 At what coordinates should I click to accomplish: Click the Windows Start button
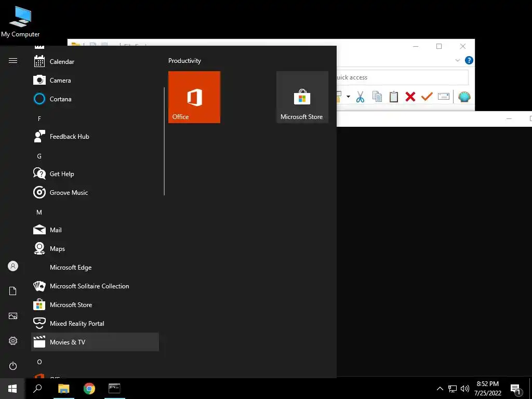point(12,389)
